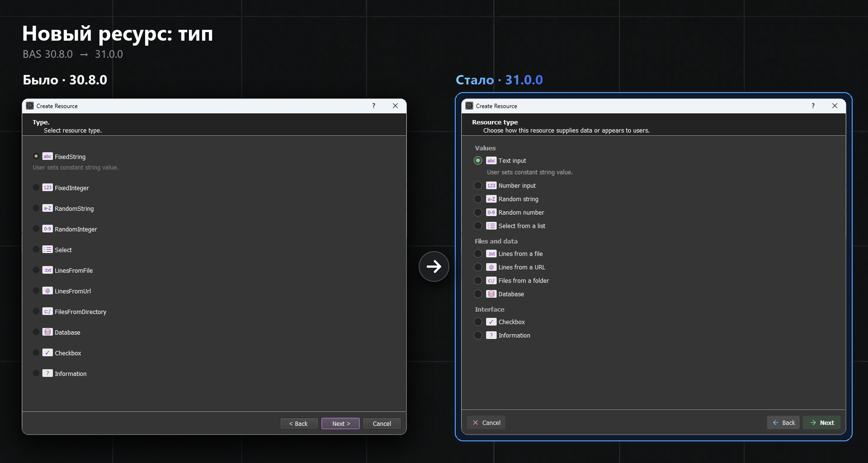
Task: Click the 0-9 icon beside RandomInteger
Action: coord(47,229)
